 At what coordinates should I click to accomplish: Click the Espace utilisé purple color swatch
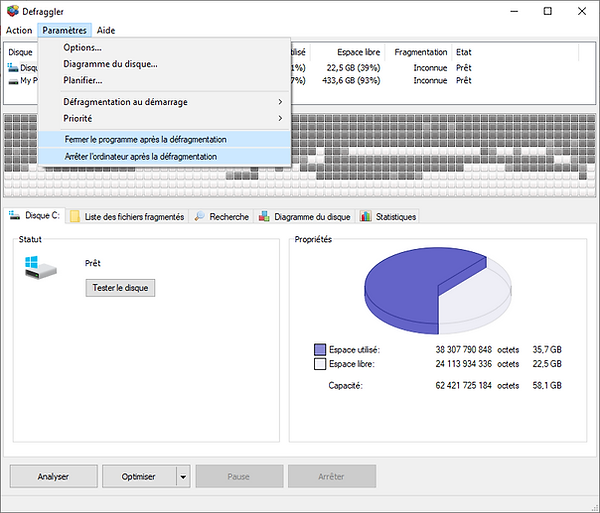320,350
